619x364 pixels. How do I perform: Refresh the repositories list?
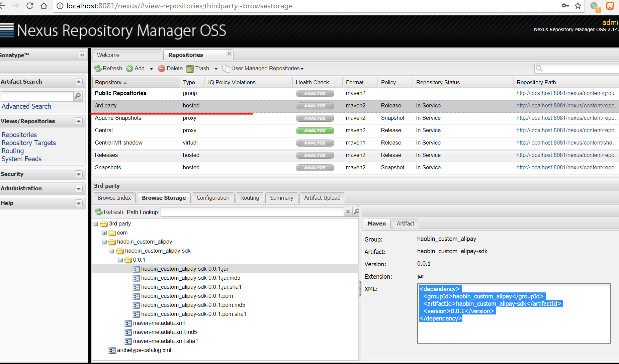pyautogui.click(x=108, y=68)
